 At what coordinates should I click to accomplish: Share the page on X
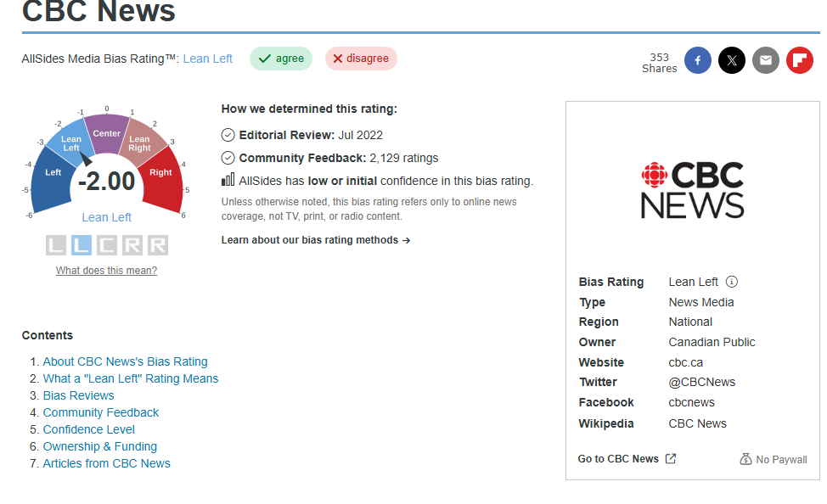pyautogui.click(x=732, y=60)
